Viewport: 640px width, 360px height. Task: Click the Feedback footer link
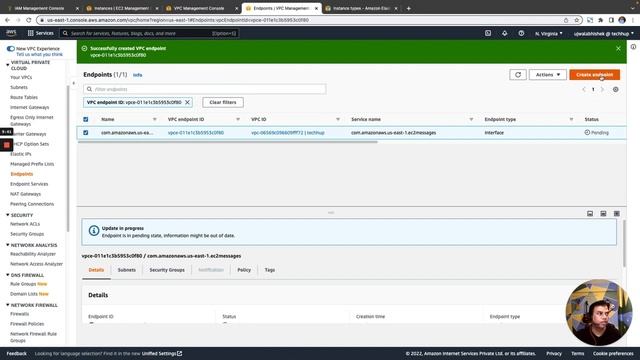(x=16, y=353)
